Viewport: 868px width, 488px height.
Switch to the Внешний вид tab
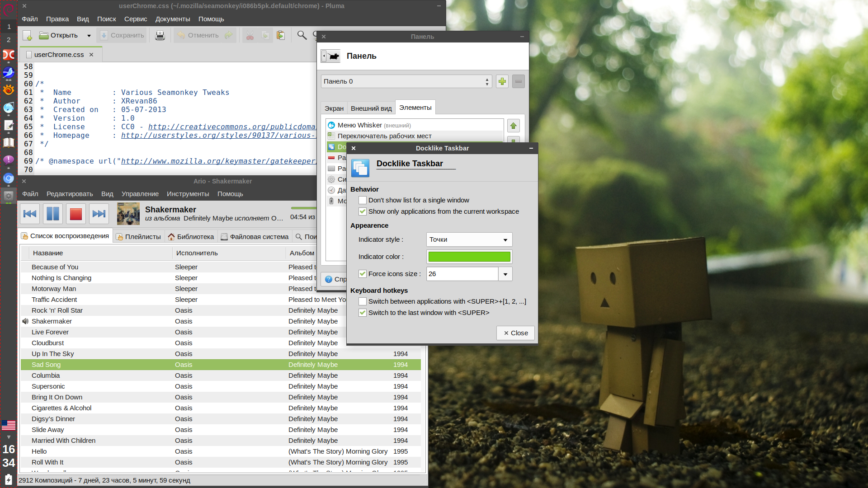point(371,108)
